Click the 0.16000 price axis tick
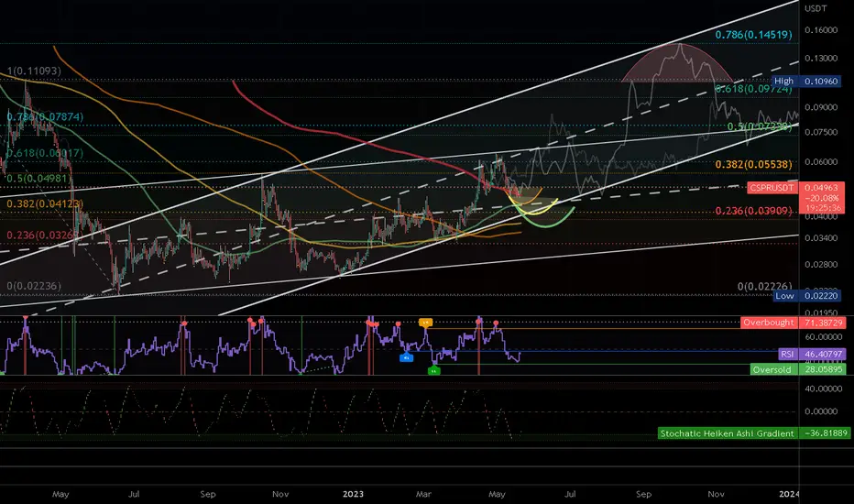The image size is (854, 504). pyautogui.click(x=821, y=30)
